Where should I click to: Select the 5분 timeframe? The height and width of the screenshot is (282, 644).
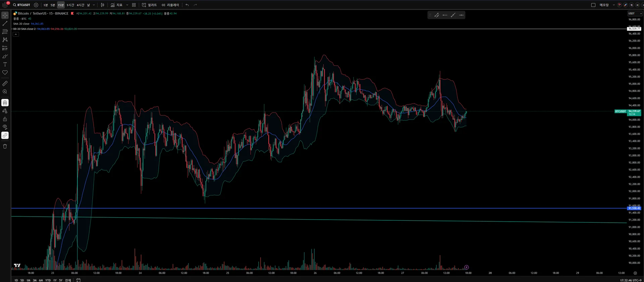pos(53,5)
